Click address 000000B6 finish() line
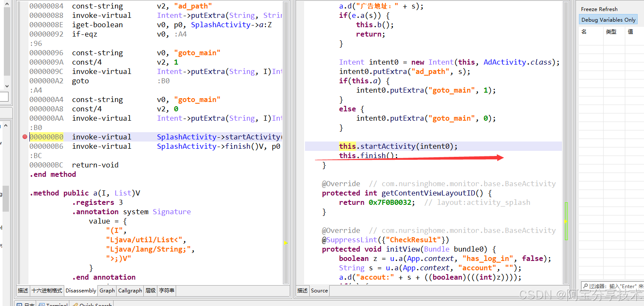The width and height of the screenshot is (644, 306). [155, 146]
